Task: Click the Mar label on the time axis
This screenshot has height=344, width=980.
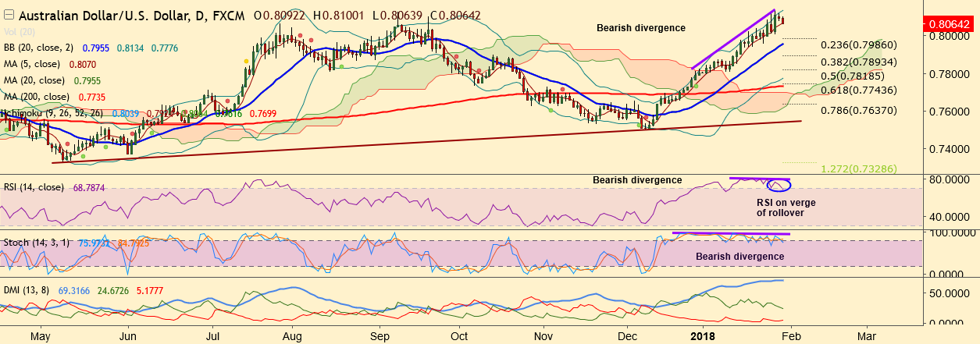Action: [866, 335]
